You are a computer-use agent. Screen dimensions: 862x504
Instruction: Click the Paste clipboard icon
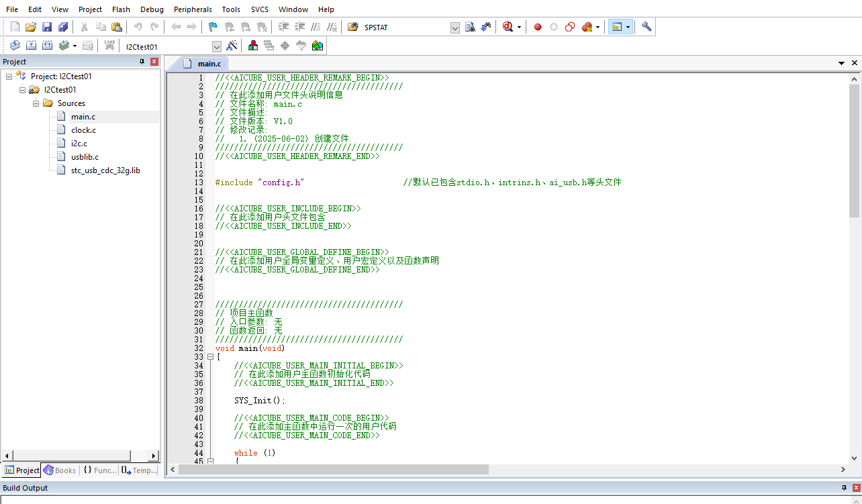[x=117, y=27]
